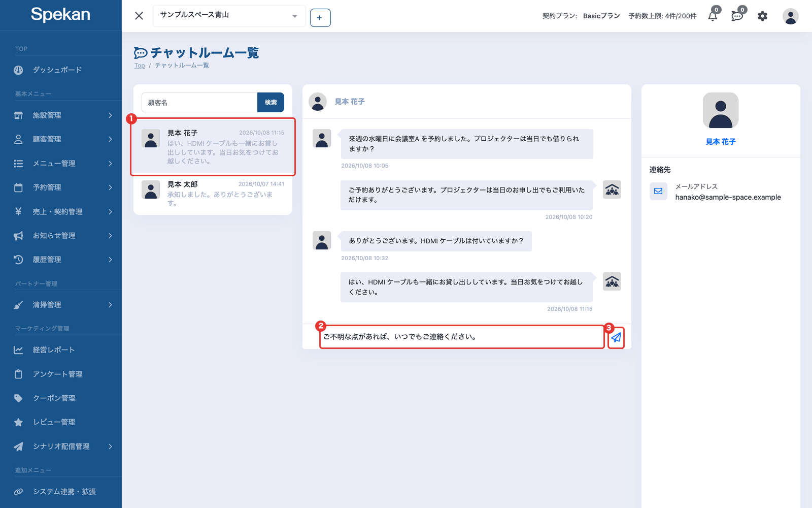Click into the chat message input box
Viewport: 812px width, 508px height.
[462, 337]
